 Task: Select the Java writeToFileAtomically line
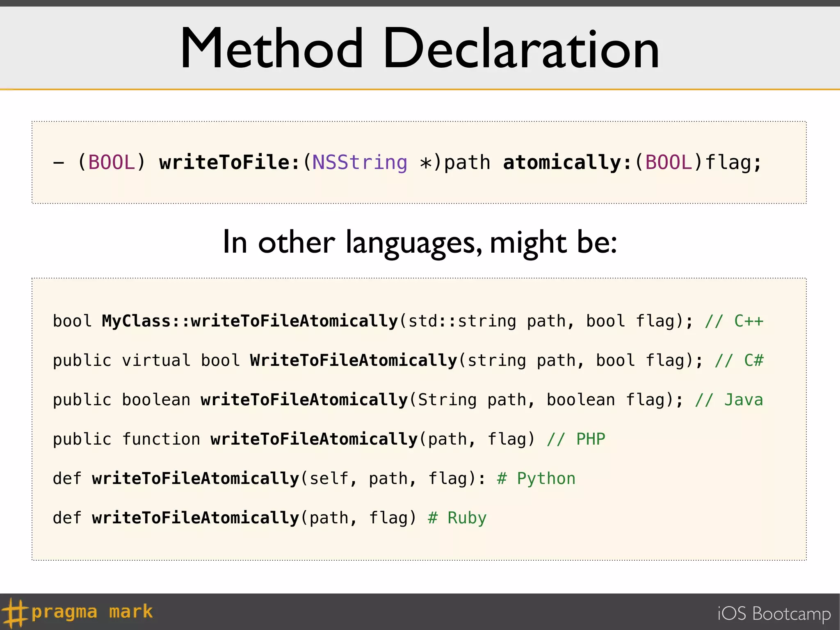pyautogui.click(x=408, y=400)
